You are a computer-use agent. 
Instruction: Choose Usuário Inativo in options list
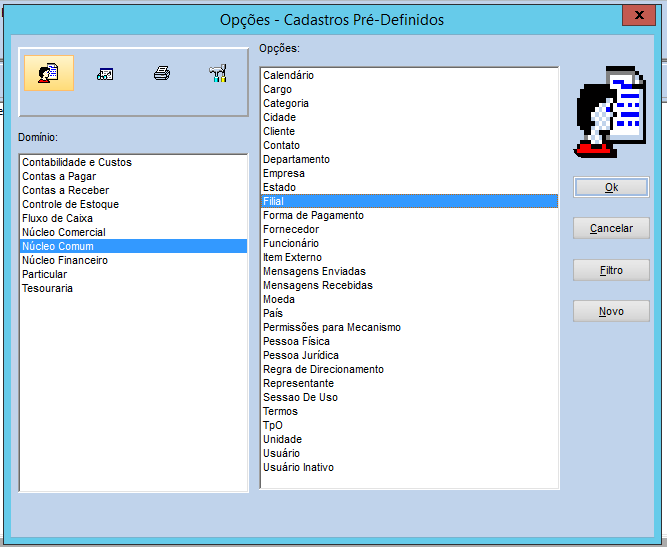pos(298,467)
